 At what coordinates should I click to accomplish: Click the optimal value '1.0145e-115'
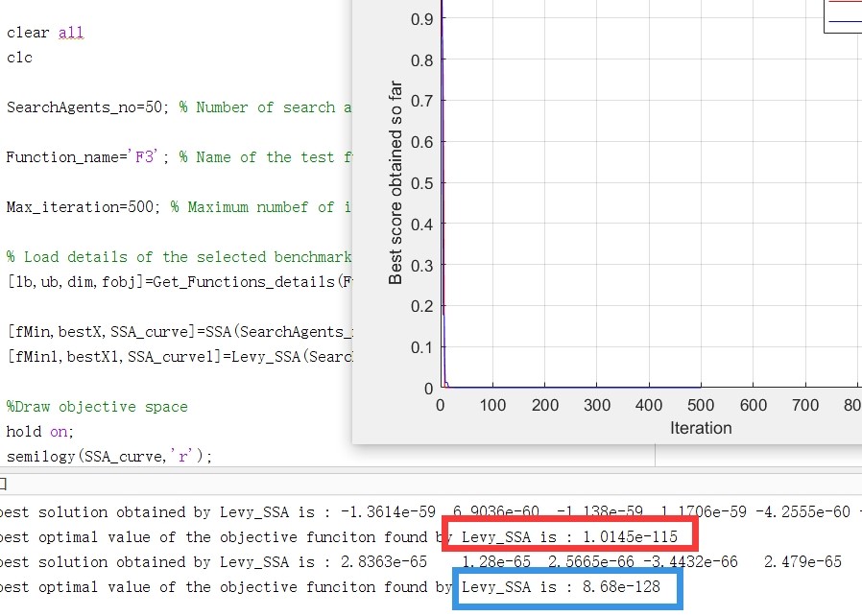point(630,537)
